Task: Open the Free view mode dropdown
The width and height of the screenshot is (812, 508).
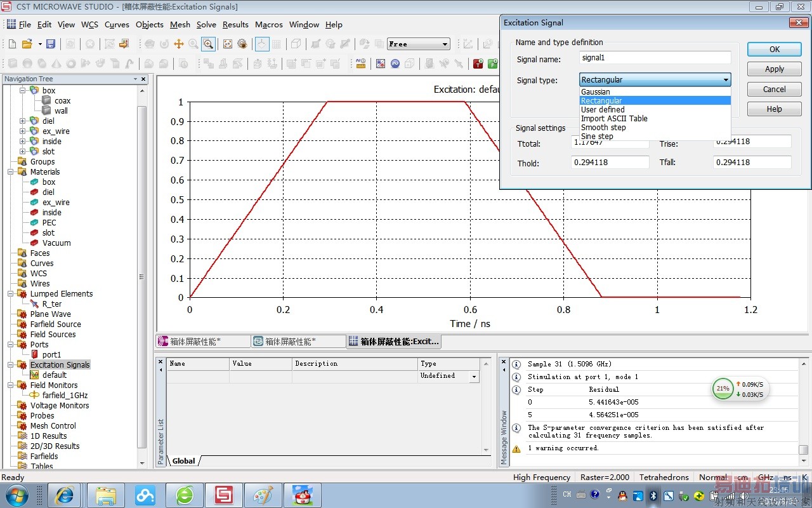Action: pos(445,44)
